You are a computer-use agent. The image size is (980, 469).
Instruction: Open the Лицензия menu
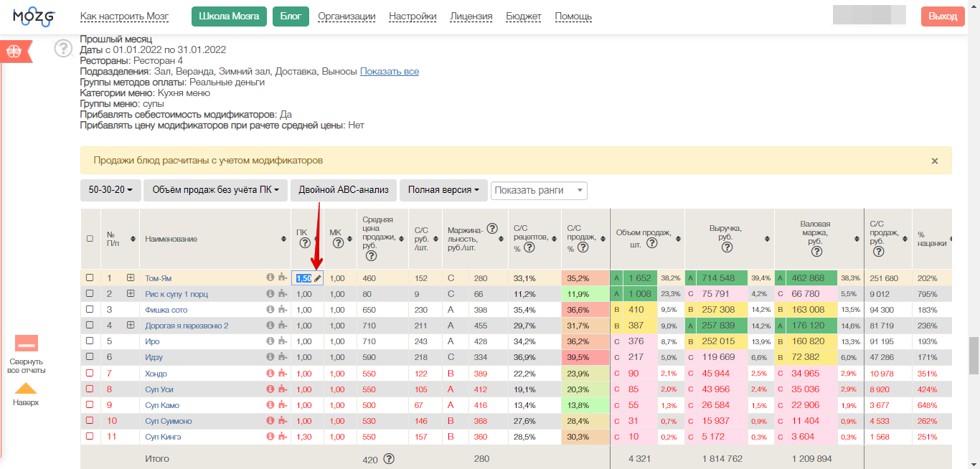pyautogui.click(x=471, y=16)
